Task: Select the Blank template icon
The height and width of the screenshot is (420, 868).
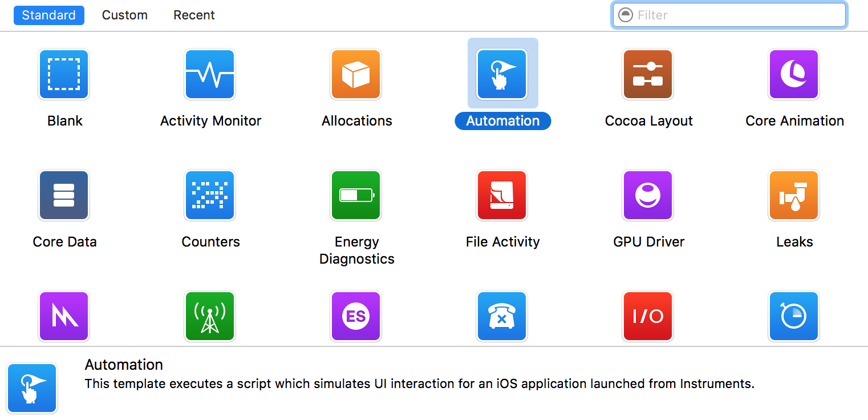Action: click(x=64, y=74)
